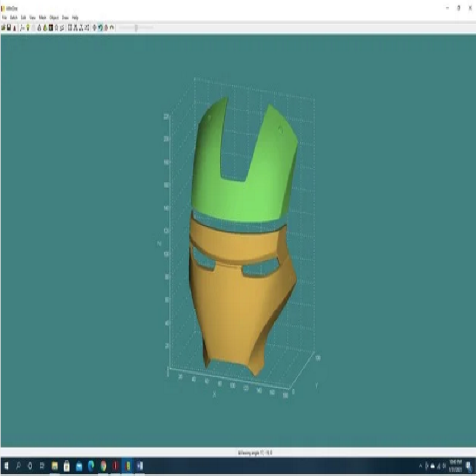
Task: Open the View menu
Action: [32, 18]
